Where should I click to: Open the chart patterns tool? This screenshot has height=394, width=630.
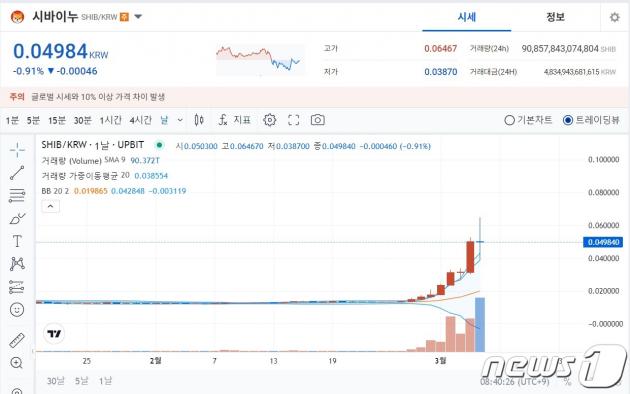pyautogui.click(x=17, y=264)
